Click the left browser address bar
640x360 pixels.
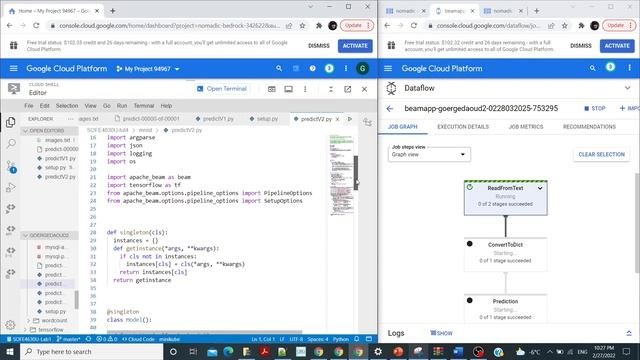coord(169,25)
